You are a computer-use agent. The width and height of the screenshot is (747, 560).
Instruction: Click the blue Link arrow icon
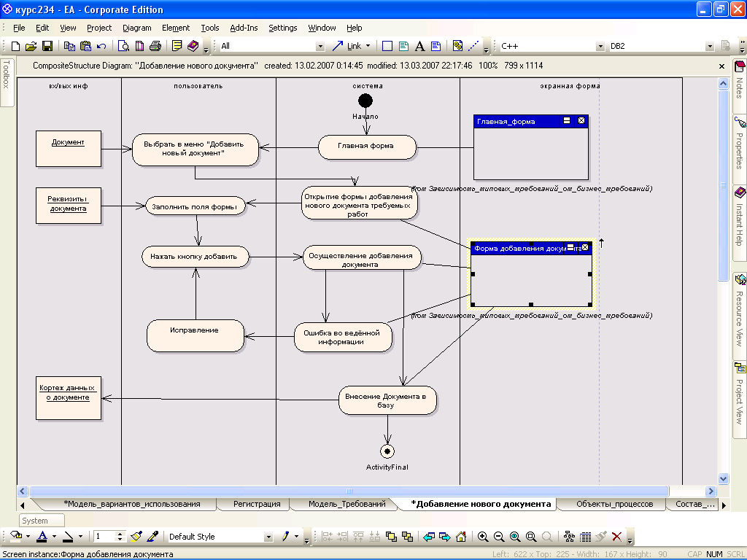click(337, 46)
